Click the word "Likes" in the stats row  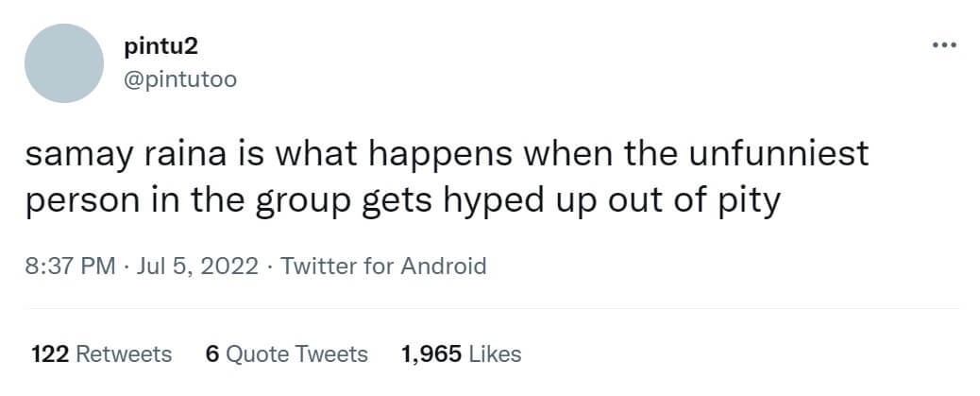pyautogui.click(x=495, y=353)
